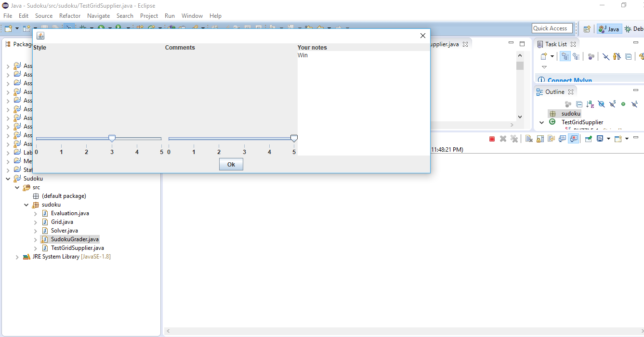This screenshot has height=337, width=644.
Task: Click the Synchronize Changed icon in Task List
Action: (591, 56)
